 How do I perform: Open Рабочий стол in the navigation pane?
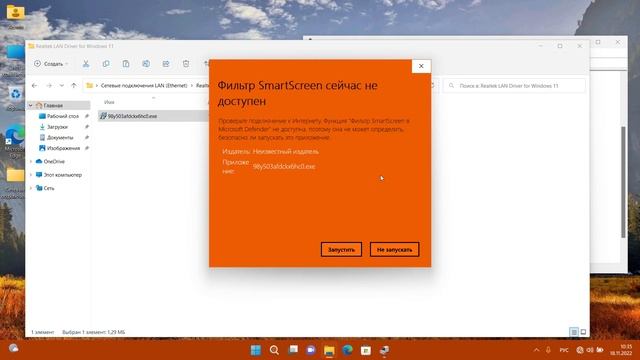click(62, 116)
